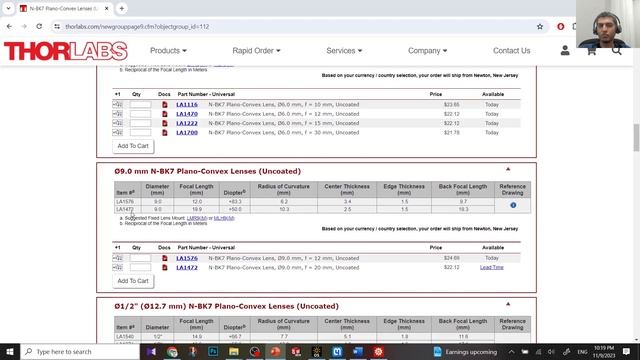Open the notification center icon
This screenshot has width=640, height=360.
click(626, 351)
